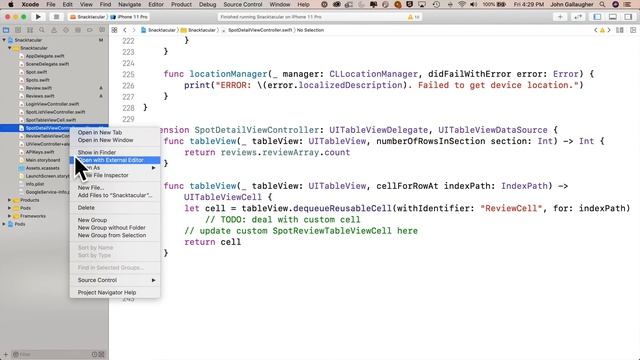Stop the running app
Image resolution: width=640 pixels, height=360 pixels.
(x=56, y=17)
